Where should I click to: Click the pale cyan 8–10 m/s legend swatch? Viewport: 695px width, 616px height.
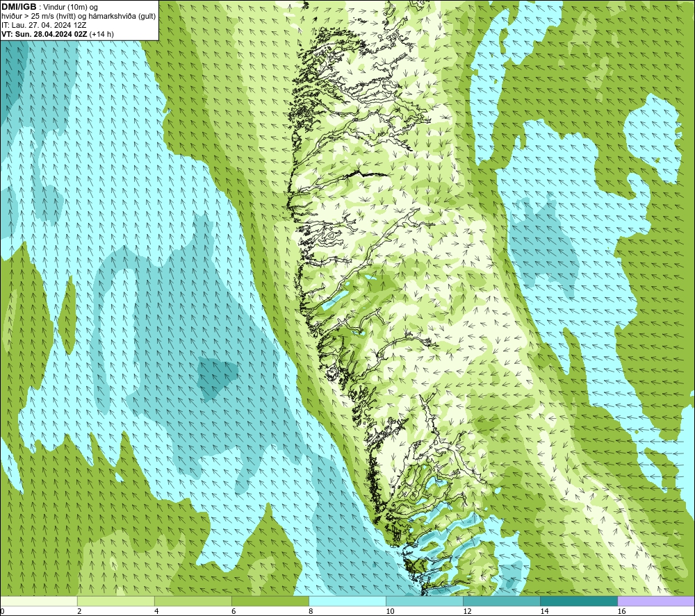pyautogui.click(x=347, y=601)
